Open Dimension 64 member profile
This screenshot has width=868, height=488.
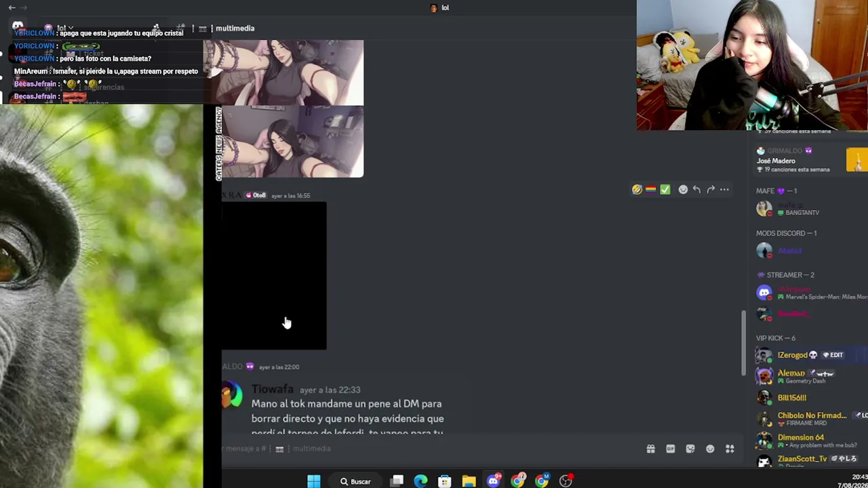point(810,441)
